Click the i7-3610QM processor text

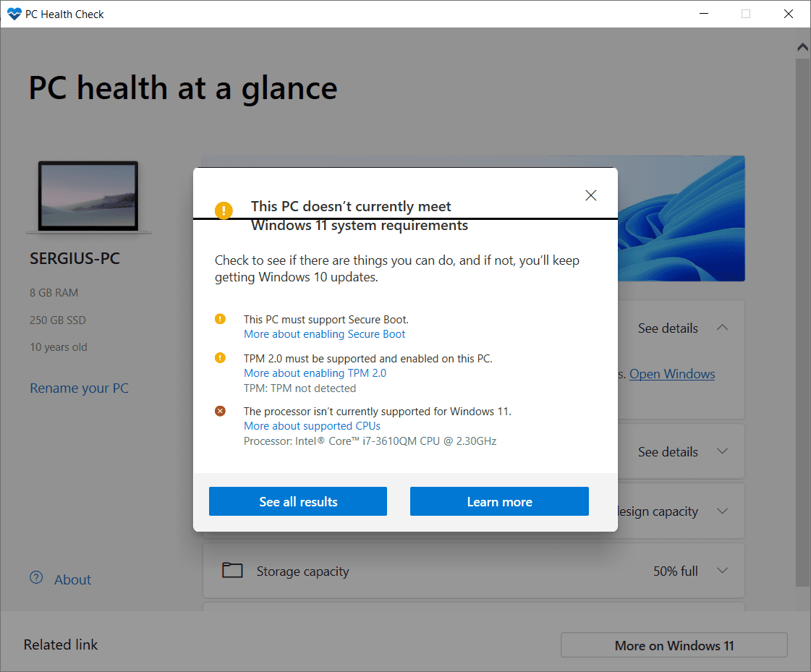tap(370, 441)
